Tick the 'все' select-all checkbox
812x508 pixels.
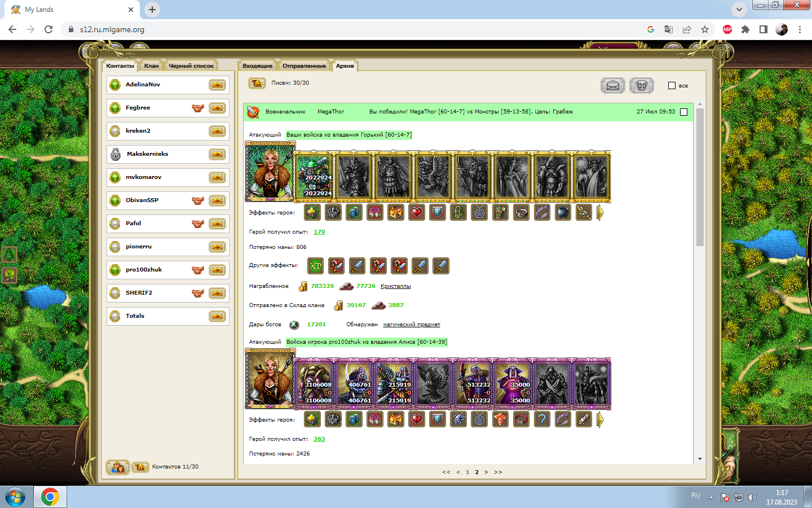click(x=672, y=86)
